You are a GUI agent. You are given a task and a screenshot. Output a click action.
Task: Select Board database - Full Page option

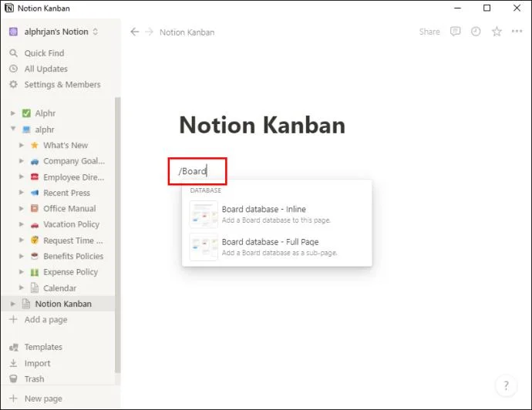277,247
